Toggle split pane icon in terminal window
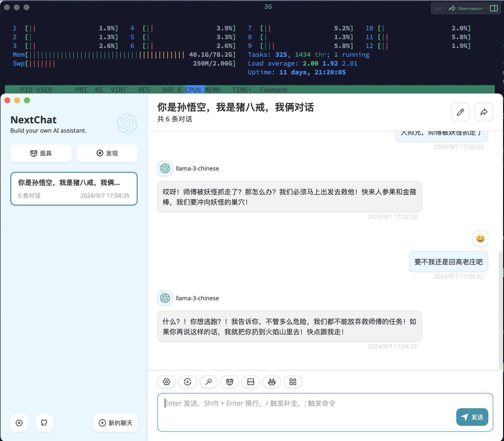The height and width of the screenshot is (441, 504). pyautogui.click(x=494, y=8)
